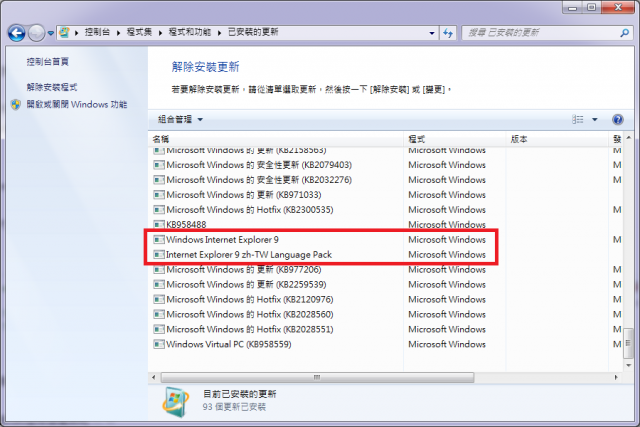
Task: Click the icon of security update KB2079403
Action: pos(159,165)
